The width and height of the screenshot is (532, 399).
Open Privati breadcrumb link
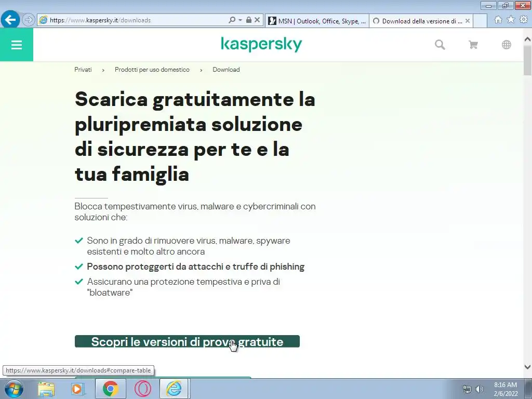83,70
